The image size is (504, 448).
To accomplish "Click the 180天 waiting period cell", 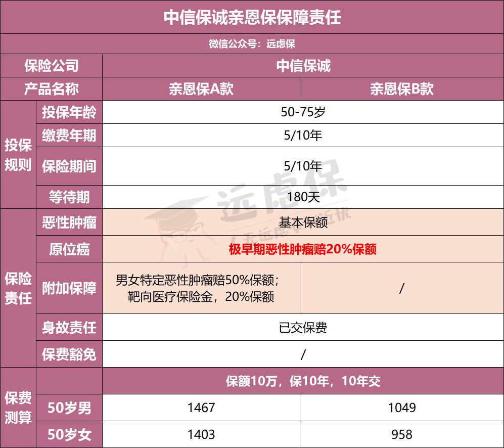I will tap(303, 196).
